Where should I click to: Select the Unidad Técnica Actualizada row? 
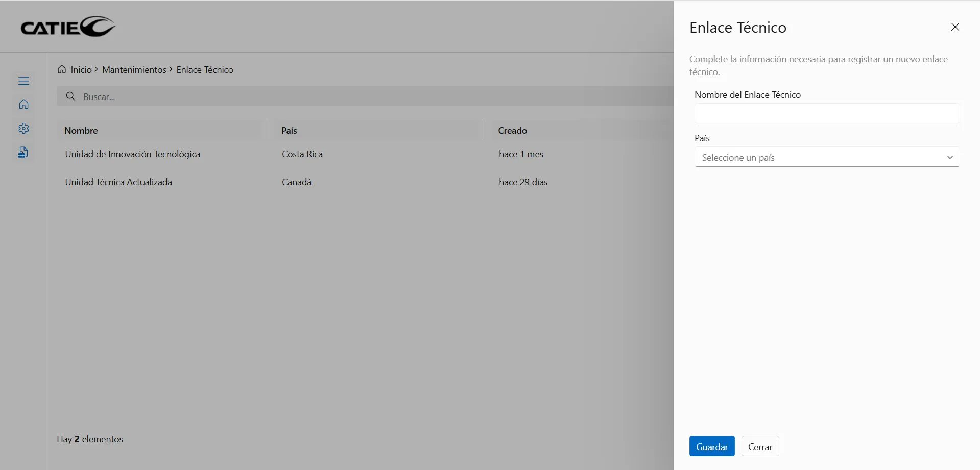pyautogui.click(x=118, y=182)
